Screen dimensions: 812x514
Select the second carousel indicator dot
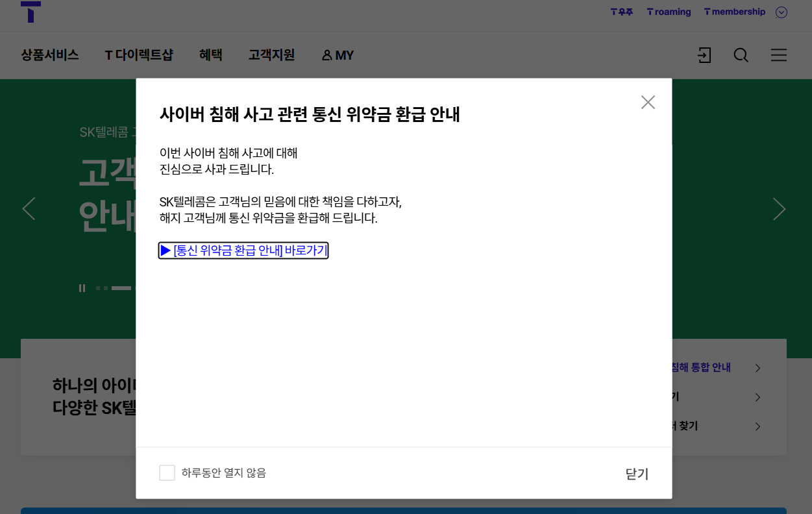click(x=106, y=288)
